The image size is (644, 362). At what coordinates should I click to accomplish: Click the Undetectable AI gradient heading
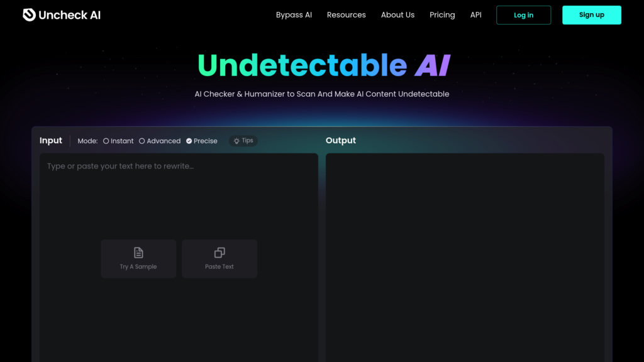pyautogui.click(x=323, y=65)
